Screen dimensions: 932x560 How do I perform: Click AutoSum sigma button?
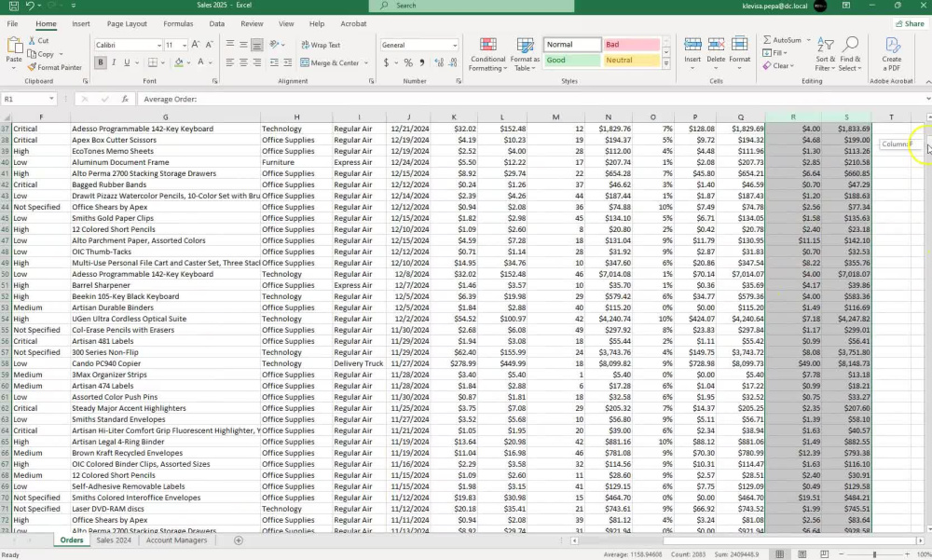pos(782,40)
